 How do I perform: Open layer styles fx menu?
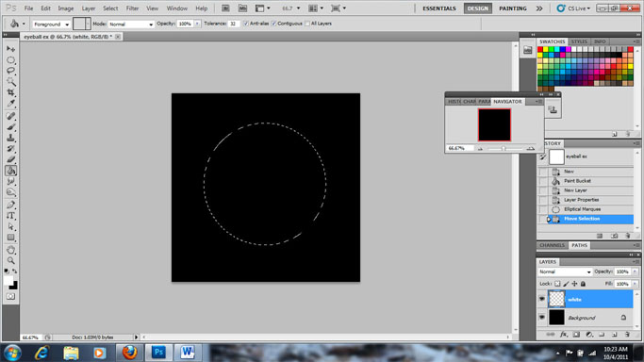click(564, 335)
